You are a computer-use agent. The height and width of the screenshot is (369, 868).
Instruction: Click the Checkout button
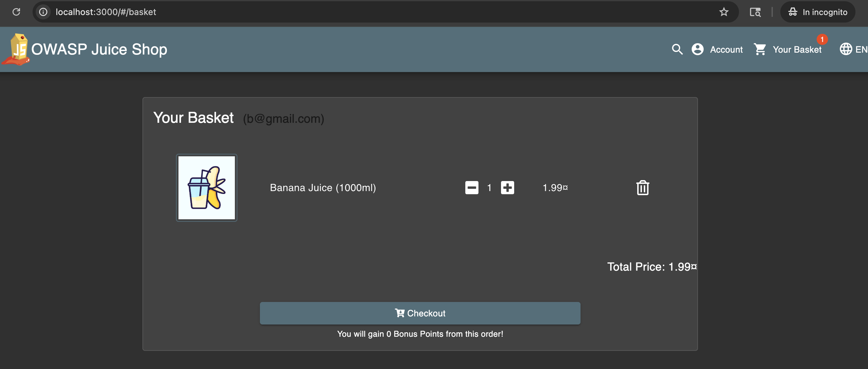[x=420, y=313]
